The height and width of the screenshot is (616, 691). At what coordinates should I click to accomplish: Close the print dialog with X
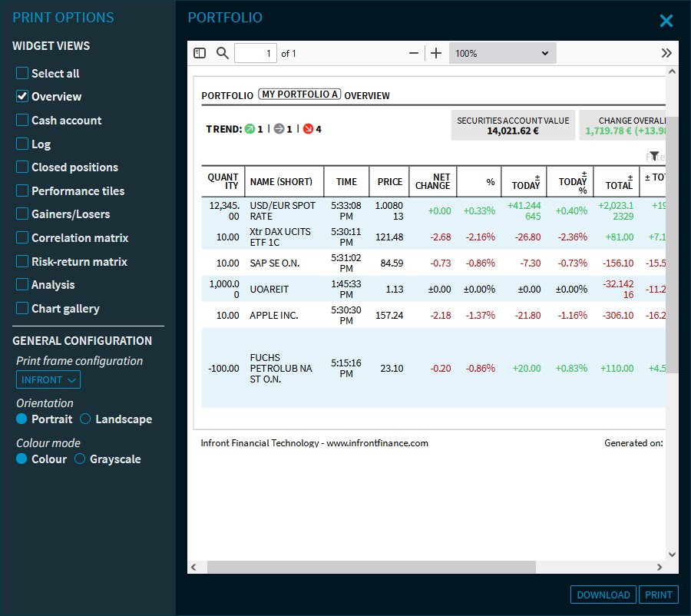[666, 21]
